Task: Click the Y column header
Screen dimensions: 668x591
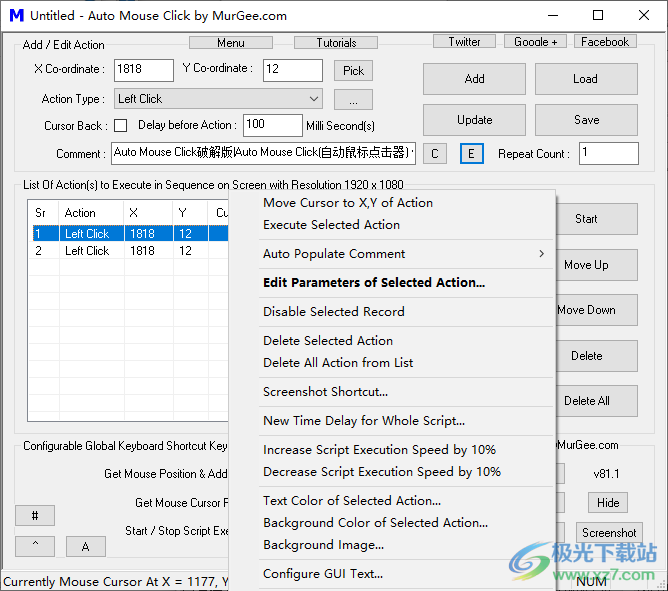Action: pos(190,213)
